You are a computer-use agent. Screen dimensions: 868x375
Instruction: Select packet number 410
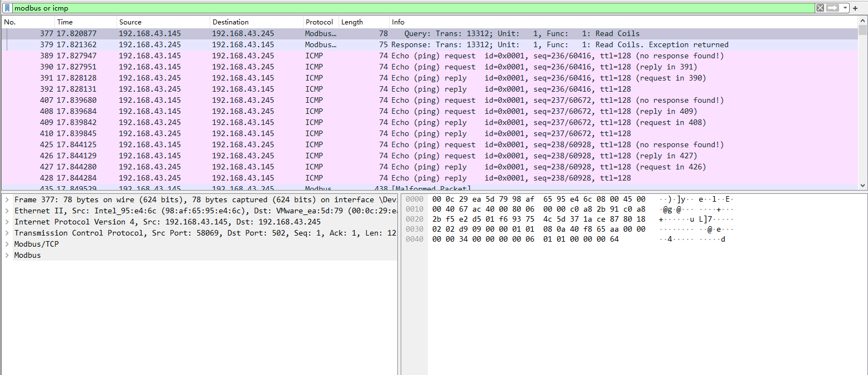(430, 133)
